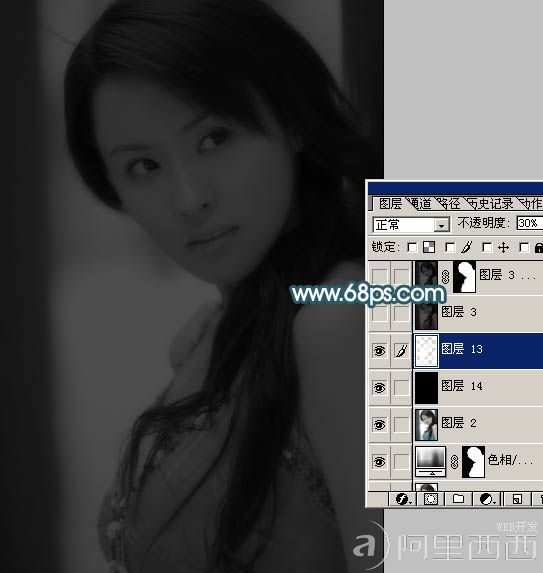
Task: Click the brush lock icon in lock row
Action: click(x=467, y=247)
